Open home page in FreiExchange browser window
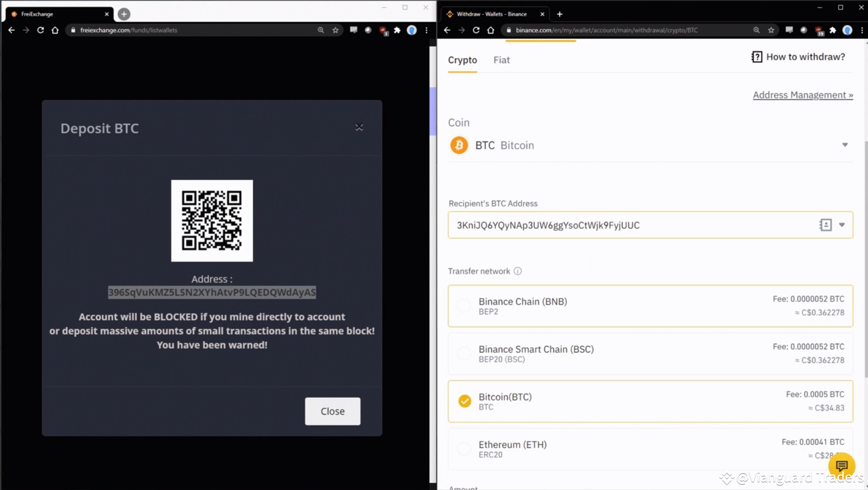 coord(55,30)
